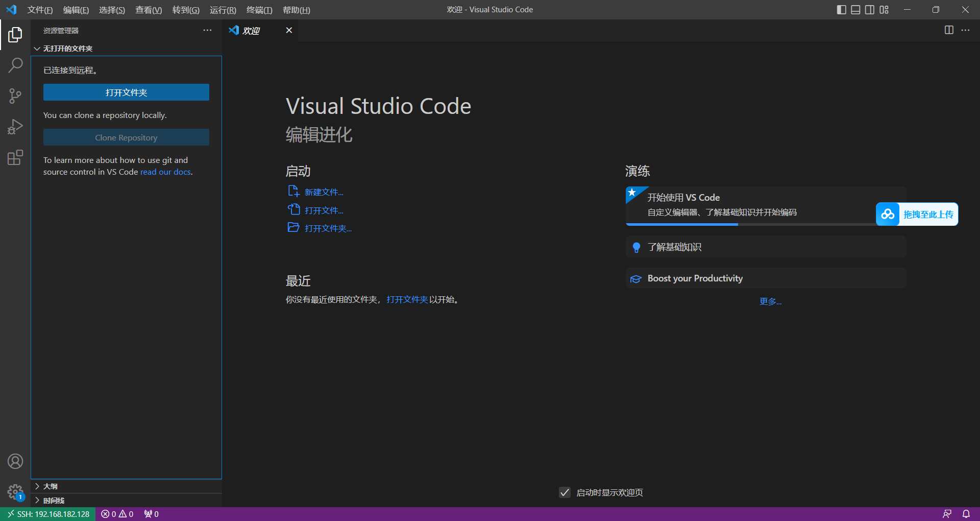Open 开始使用 VS Code walkthrough
The image size is (980, 521).
pyautogui.click(x=766, y=205)
